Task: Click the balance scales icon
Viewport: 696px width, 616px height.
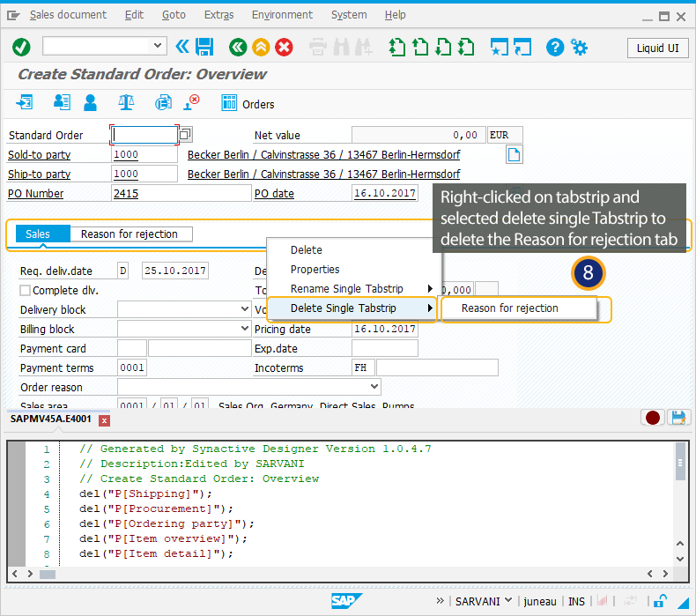Action: point(127,102)
